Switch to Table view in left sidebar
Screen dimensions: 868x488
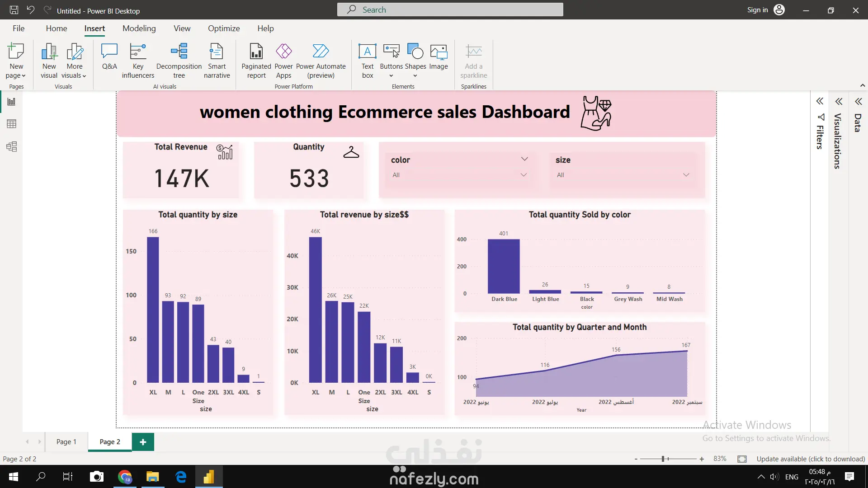12,124
